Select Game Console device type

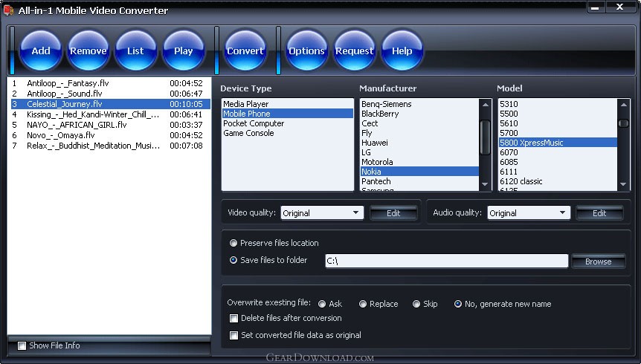click(x=288, y=133)
